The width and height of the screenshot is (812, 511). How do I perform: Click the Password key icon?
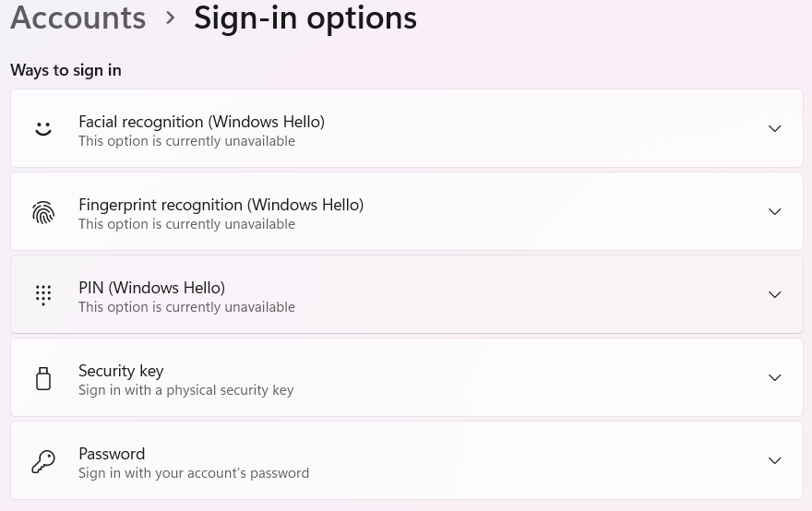[43, 461]
